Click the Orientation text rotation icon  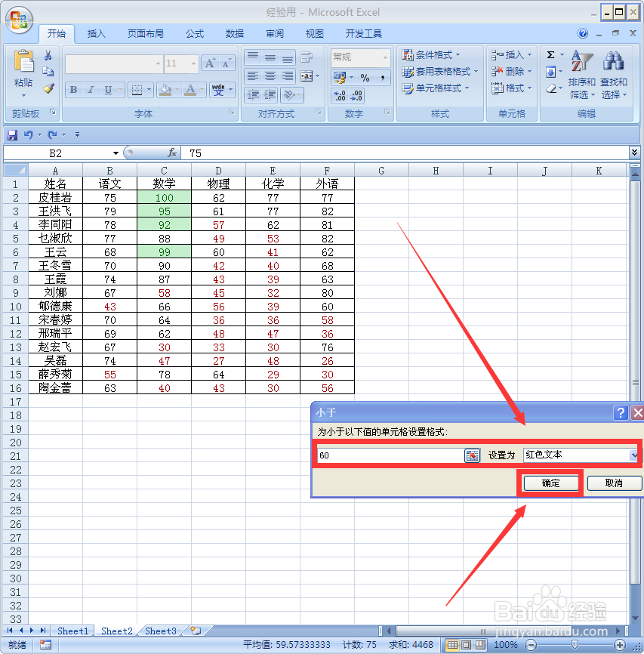pos(289,95)
